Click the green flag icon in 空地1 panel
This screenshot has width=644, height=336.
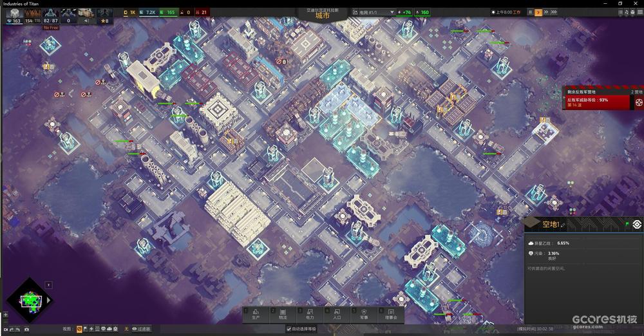[627, 224]
